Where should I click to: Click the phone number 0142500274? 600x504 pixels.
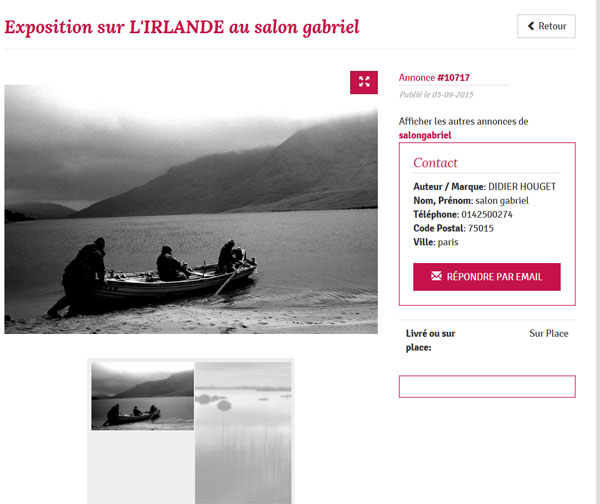tap(487, 214)
